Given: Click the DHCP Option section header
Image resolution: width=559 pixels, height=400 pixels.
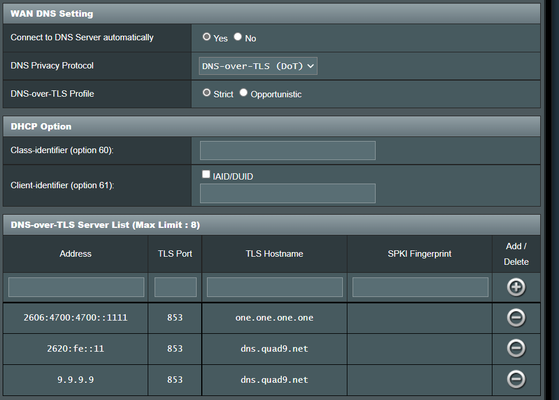Looking at the screenshot, I should (272, 126).
